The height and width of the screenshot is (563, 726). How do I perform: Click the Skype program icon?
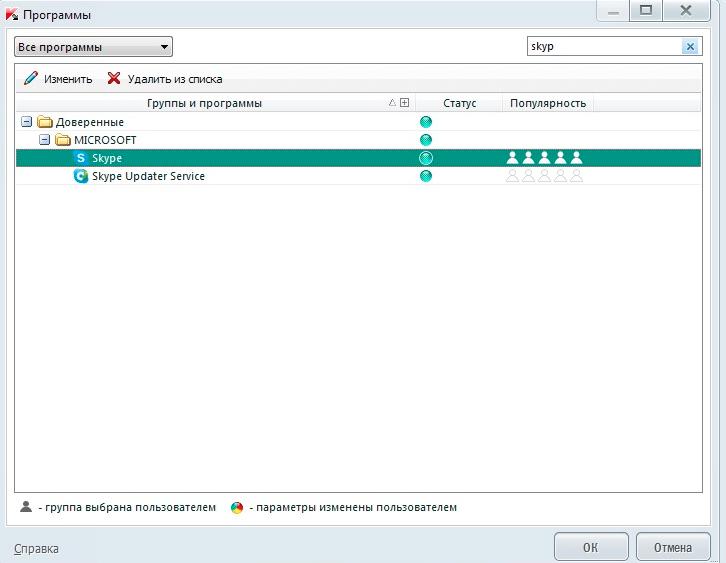(x=81, y=158)
